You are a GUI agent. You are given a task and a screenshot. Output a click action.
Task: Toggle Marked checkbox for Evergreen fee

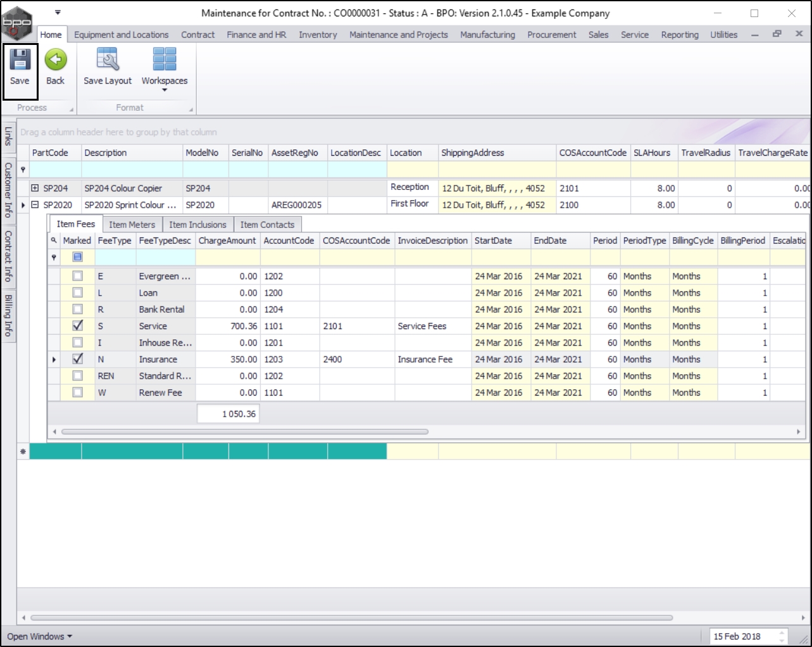tap(77, 276)
